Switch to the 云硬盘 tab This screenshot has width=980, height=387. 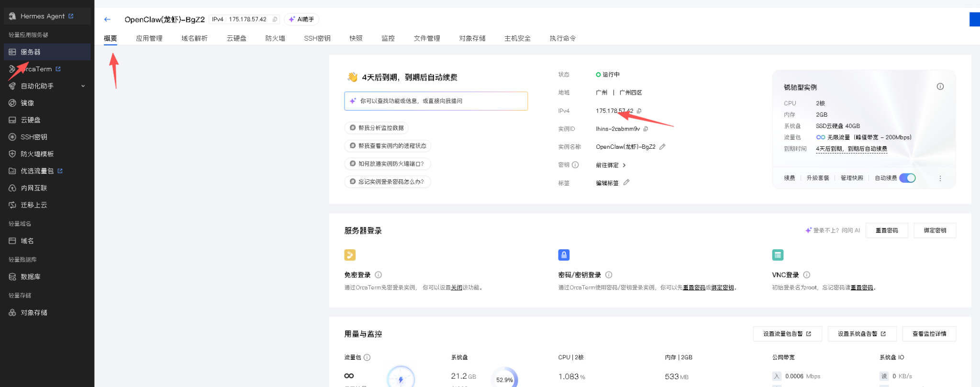coord(236,38)
